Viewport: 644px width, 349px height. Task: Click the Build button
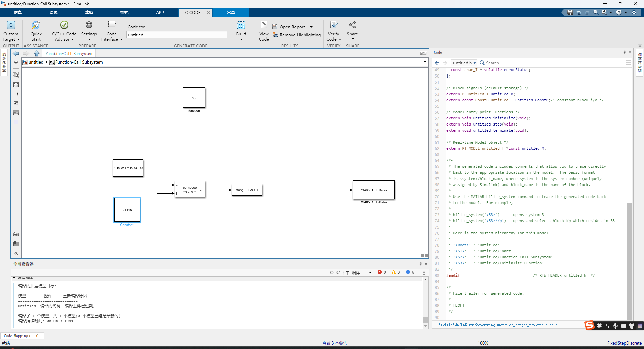[x=241, y=28]
